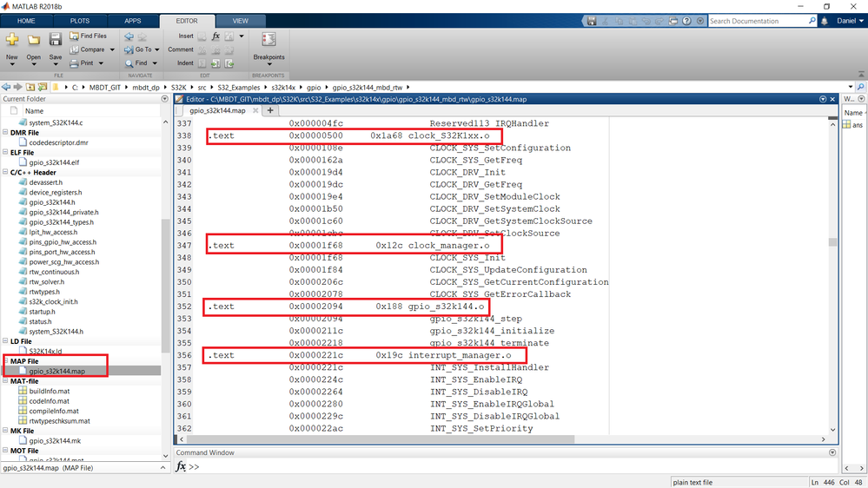Click the Smart Indent icon

click(x=202, y=63)
